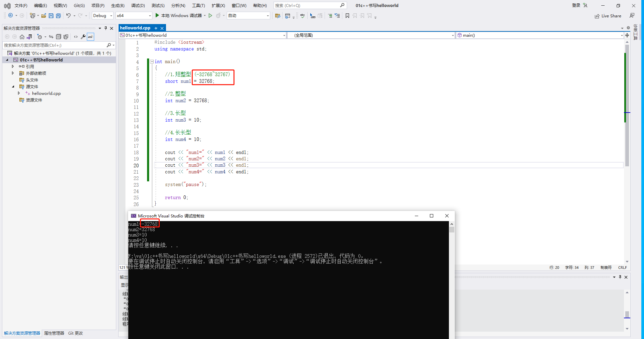Click the main search box (Ctrl+Q)
This screenshot has height=339, width=644.
310,5
